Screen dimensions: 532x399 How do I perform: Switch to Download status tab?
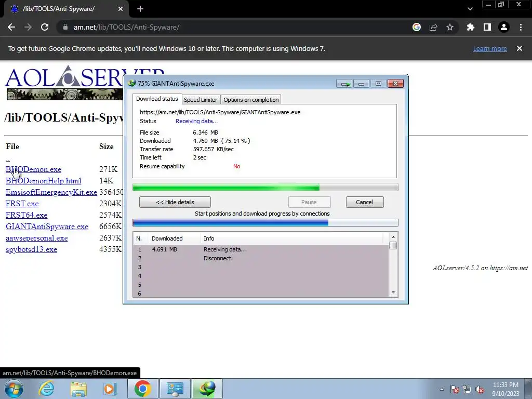tap(157, 99)
